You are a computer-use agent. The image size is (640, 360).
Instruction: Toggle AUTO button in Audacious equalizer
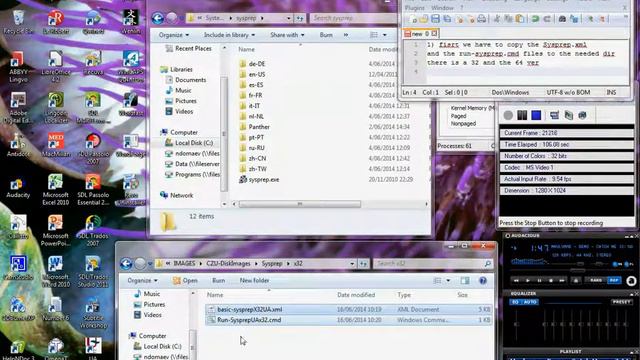pyautogui.click(x=530, y=302)
